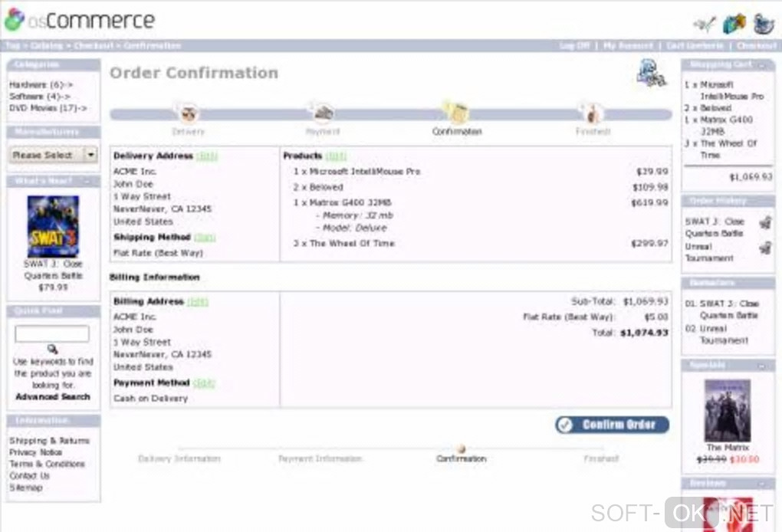Viewport: 782px width, 532px height.
Task: Open Hardware category
Action: click(41, 85)
